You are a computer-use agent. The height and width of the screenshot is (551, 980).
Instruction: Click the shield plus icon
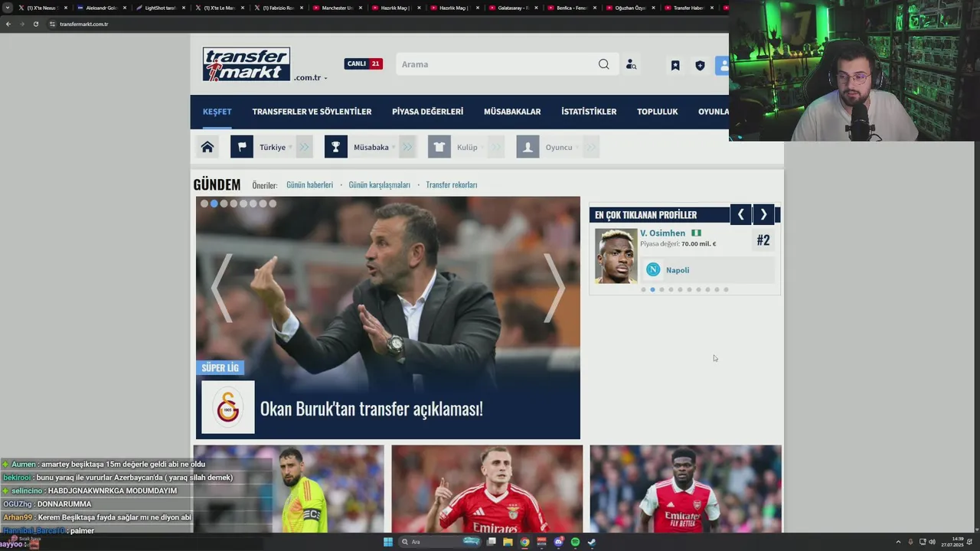click(x=700, y=66)
